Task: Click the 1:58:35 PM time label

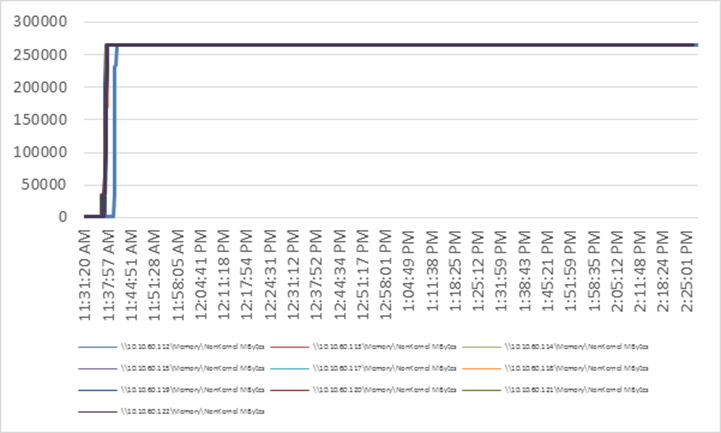Action: tap(594, 271)
